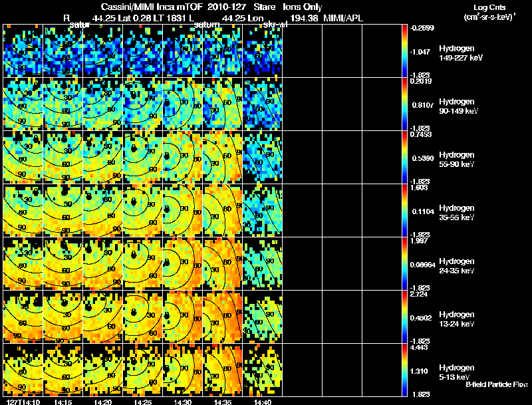Click the Hydrogen 24-35 keV panel at 14:15
Viewport: 532px width, 405px height.
(x=63, y=263)
